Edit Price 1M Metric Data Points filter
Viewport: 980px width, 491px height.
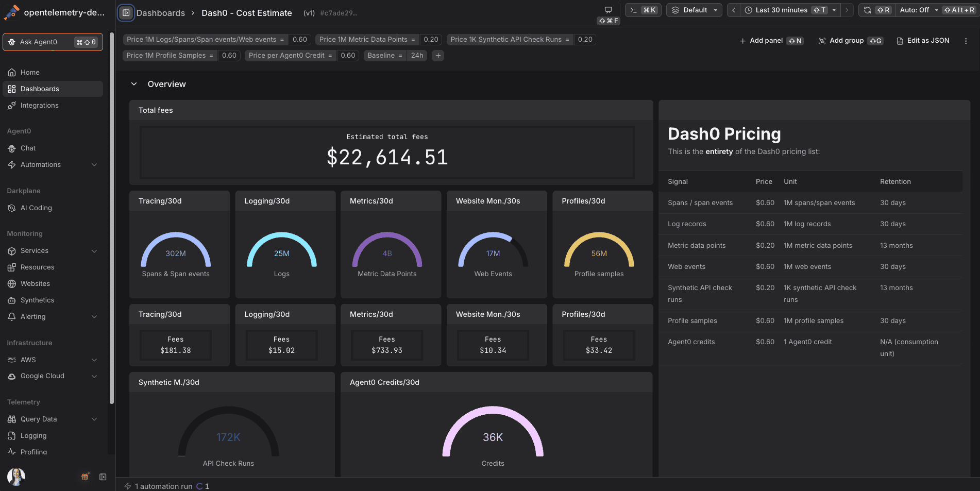[379, 40]
